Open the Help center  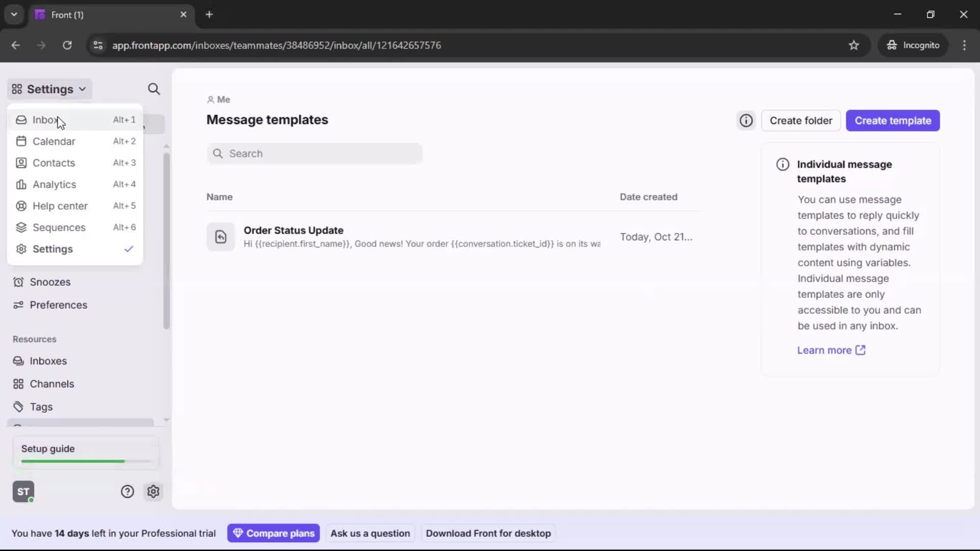point(59,206)
